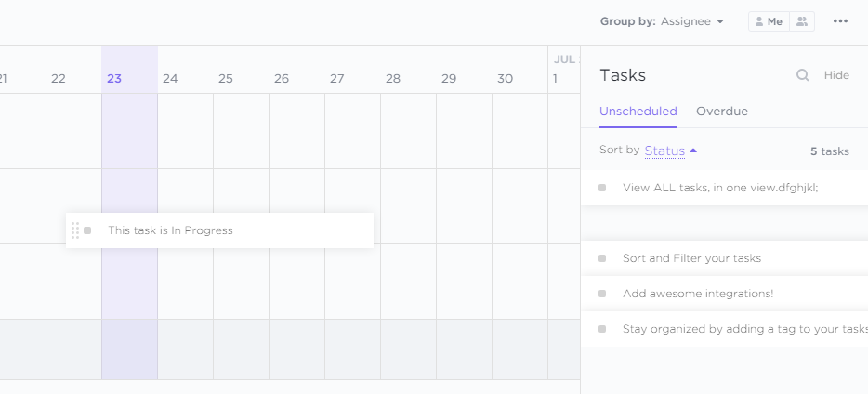Screen dimensions: 868x394
Task: Open the three-dot more options menu
Action: tap(840, 21)
